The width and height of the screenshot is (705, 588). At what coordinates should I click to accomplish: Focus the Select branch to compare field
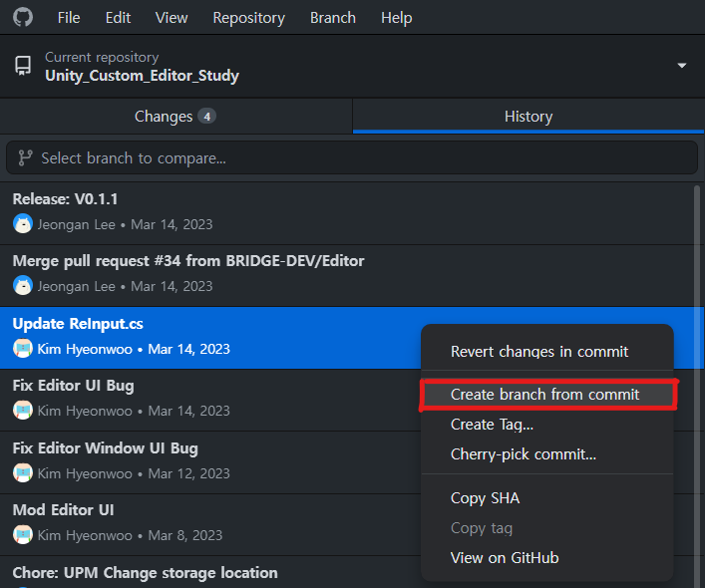coord(352,158)
